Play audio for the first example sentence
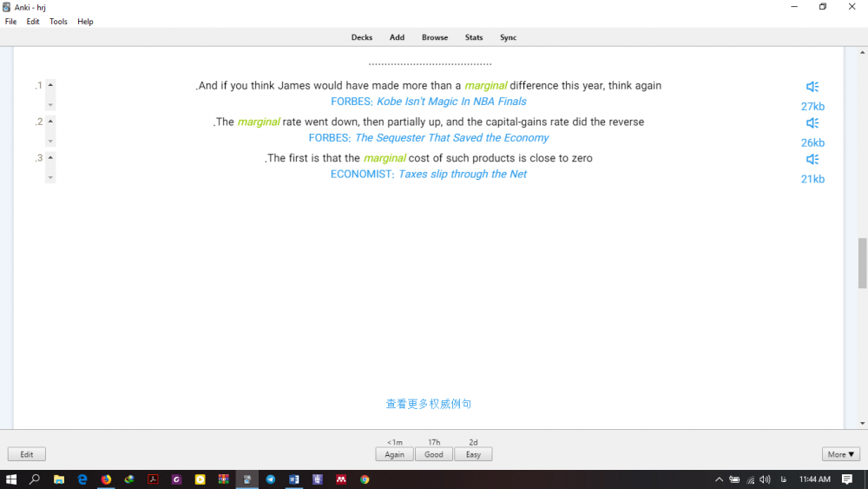This screenshot has height=489, width=868. [812, 87]
